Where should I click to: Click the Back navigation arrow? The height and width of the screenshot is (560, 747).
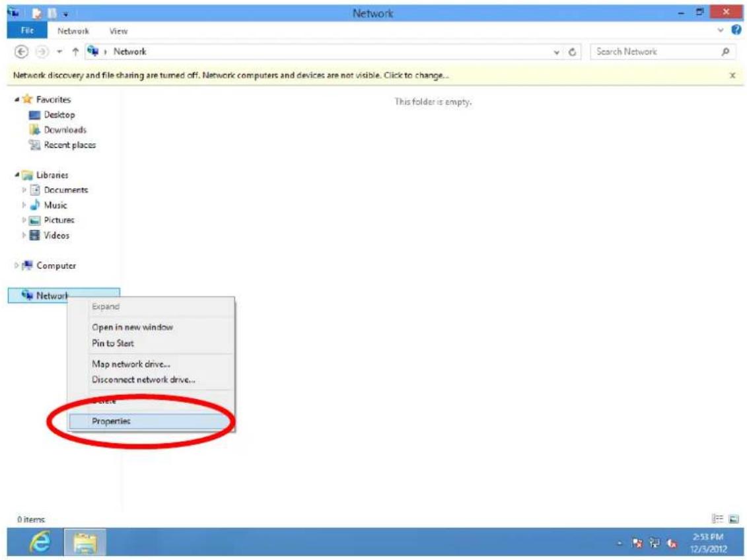21,52
